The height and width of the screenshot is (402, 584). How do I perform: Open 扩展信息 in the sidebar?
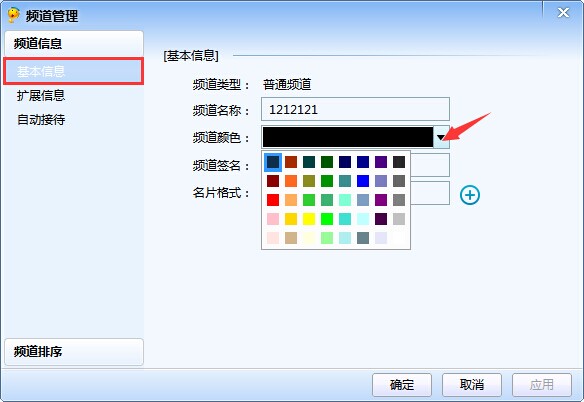41,95
